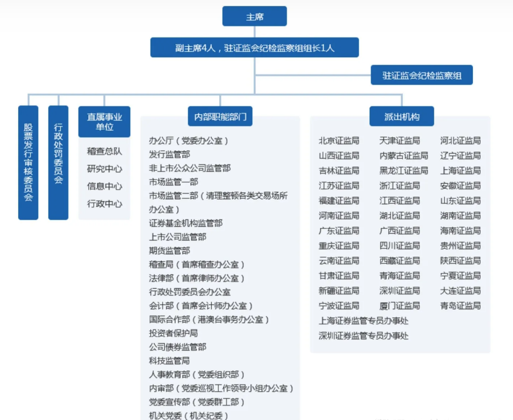Click 浙江证监局

(399, 186)
